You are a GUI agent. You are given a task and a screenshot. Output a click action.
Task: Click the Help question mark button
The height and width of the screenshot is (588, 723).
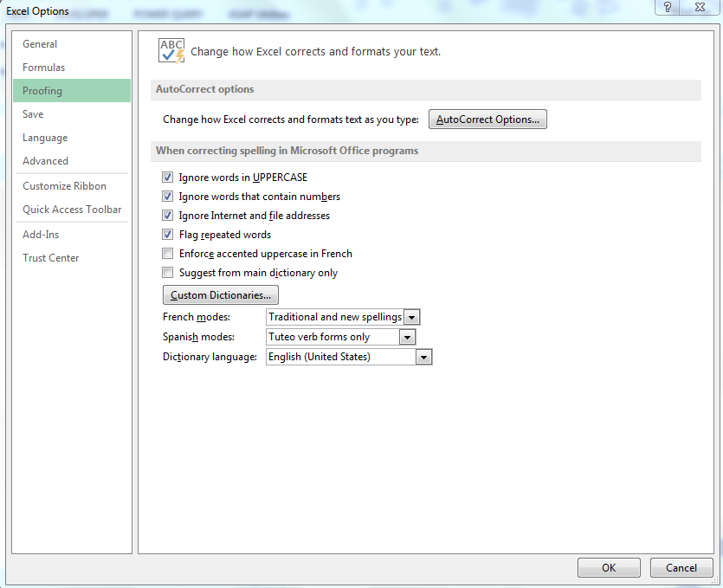667,8
